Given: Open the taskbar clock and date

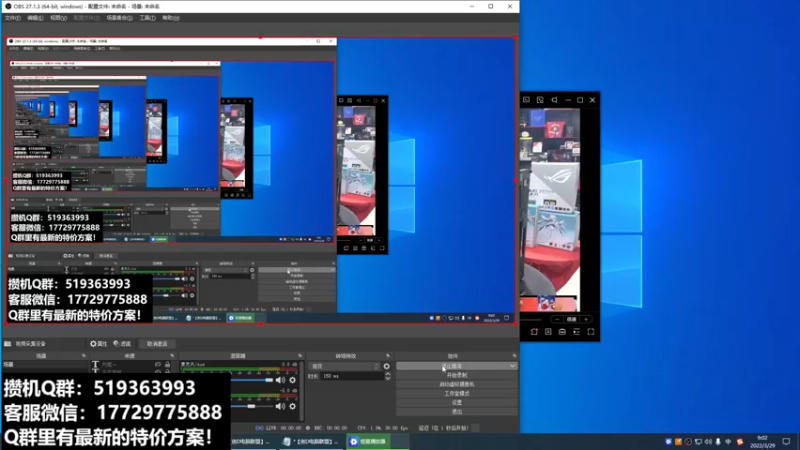Looking at the screenshot, I should (x=762, y=442).
